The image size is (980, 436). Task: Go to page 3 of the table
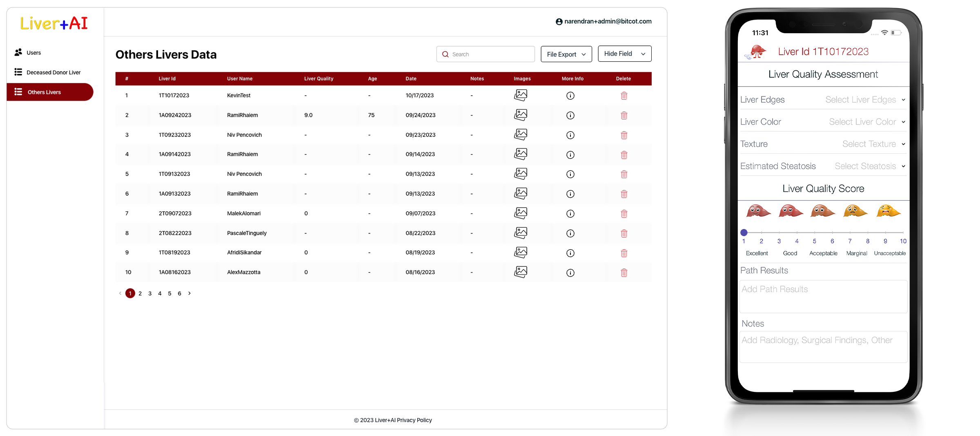[x=150, y=293]
